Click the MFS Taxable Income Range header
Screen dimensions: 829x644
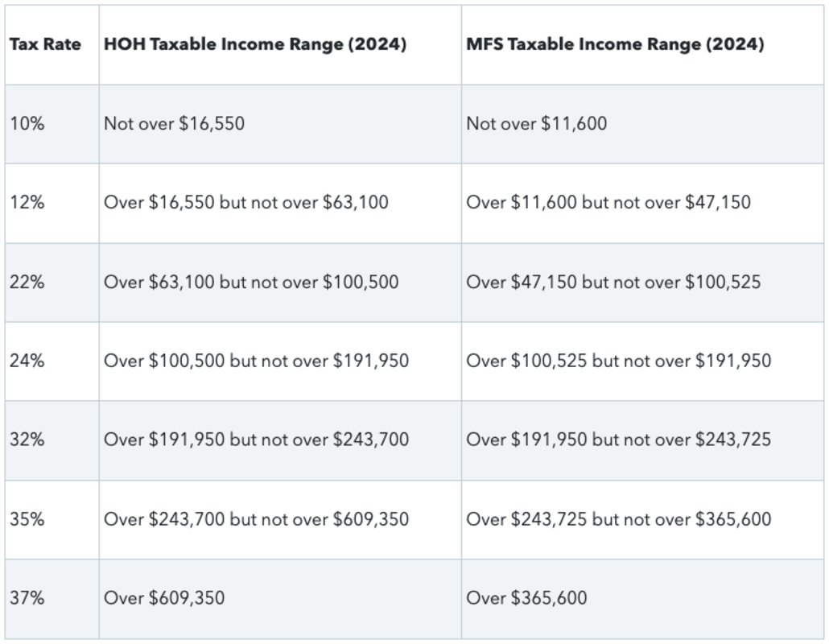coord(615,44)
